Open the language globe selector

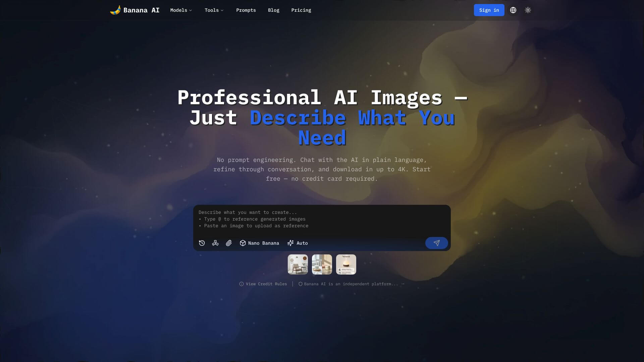(x=513, y=10)
